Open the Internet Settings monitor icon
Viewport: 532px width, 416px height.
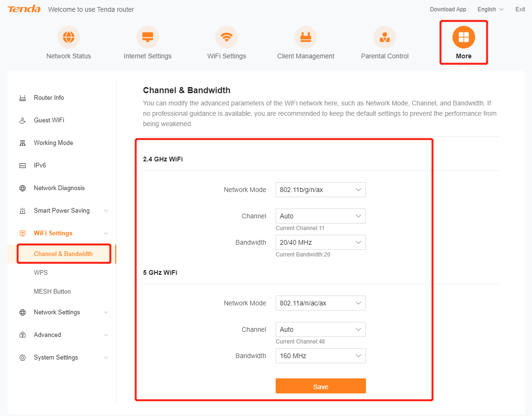[x=148, y=37]
